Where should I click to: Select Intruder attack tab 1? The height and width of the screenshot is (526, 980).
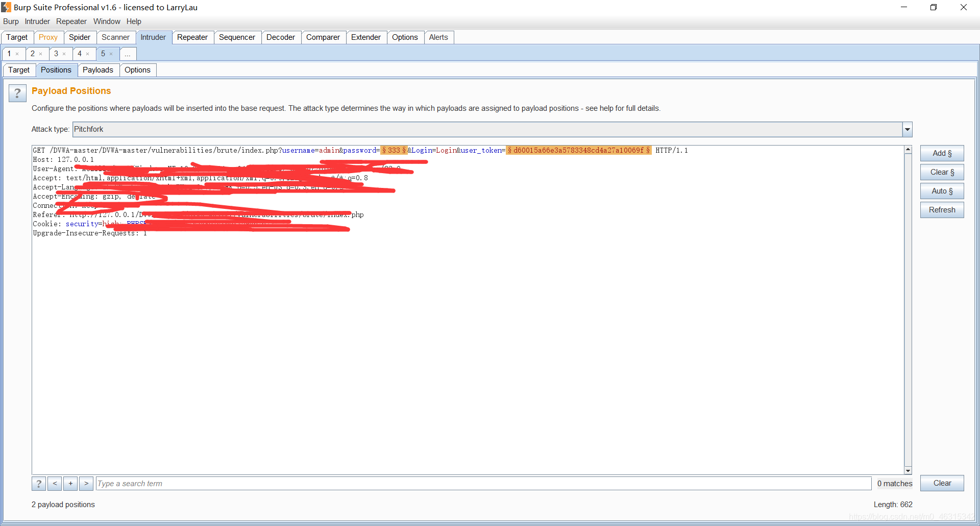[9, 54]
